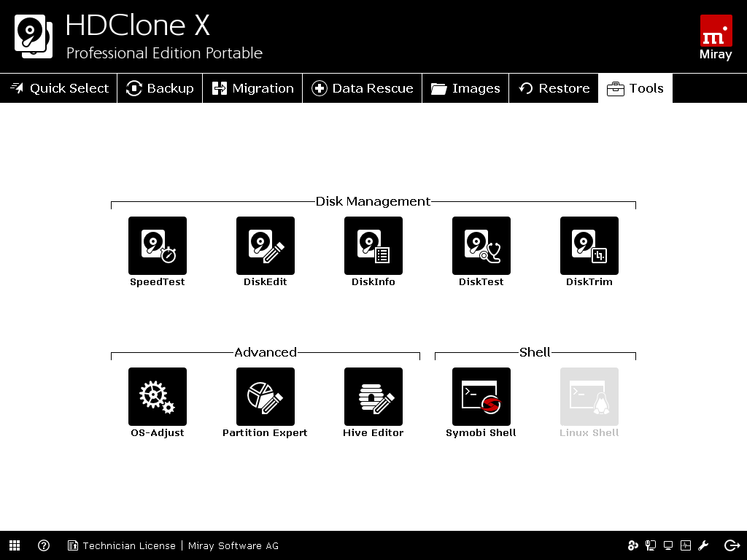The width and height of the screenshot is (747, 560).
Task: Click the license document icon
Action: [x=72, y=545]
